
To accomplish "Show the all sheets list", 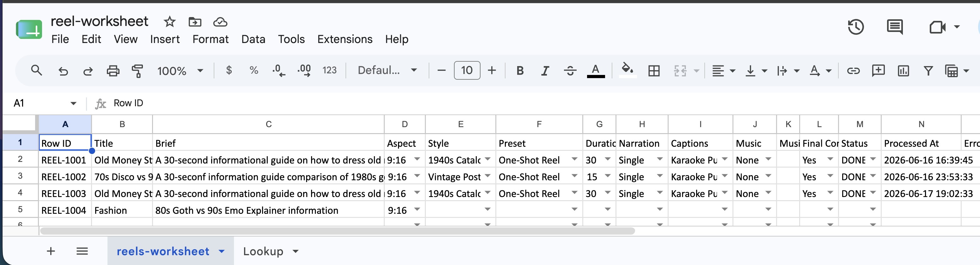I will click(x=82, y=251).
